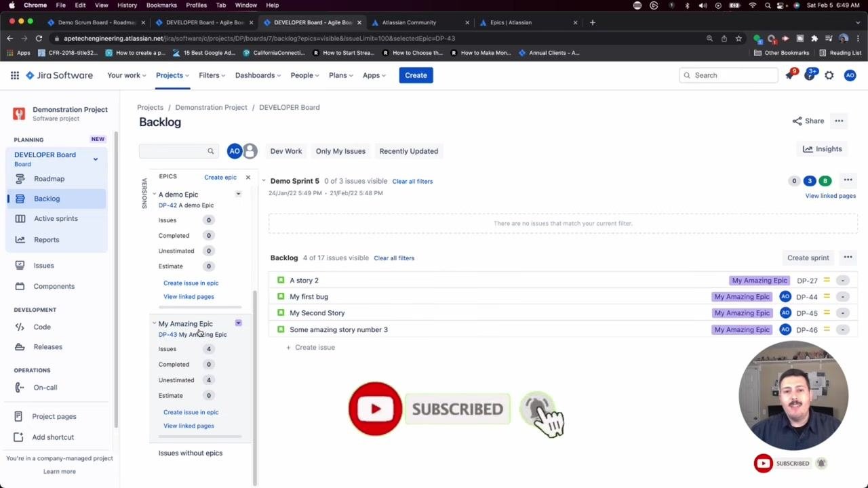The height and width of the screenshot is (488, 868).
Task: Toggle the Only My Issues quick filter
Action: click(x=340, y=151)
